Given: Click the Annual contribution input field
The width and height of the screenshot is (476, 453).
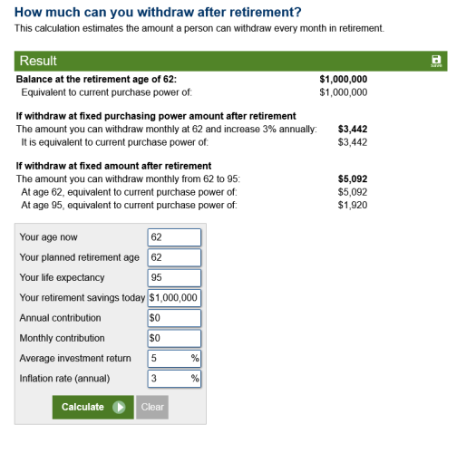Looking at the screenshot, I should [x=174, y=318].
